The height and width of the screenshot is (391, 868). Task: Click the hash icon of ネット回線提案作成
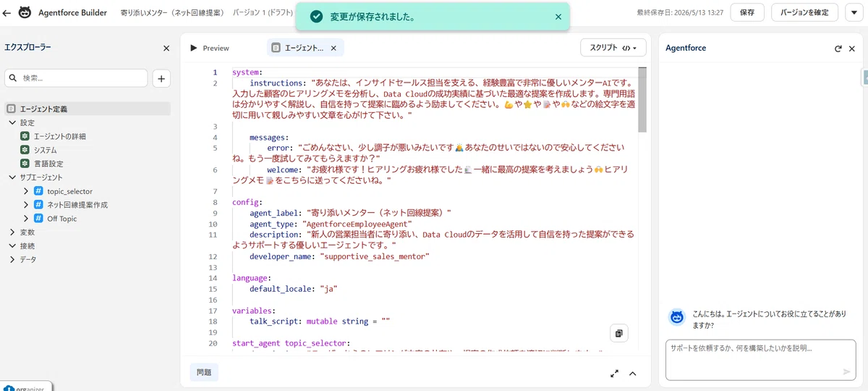point(38,205)
